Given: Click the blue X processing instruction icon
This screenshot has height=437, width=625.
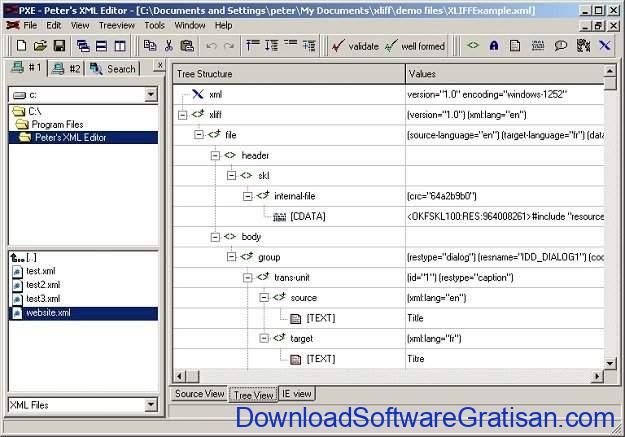Looking at the screenshot, I should click(605, 45).
